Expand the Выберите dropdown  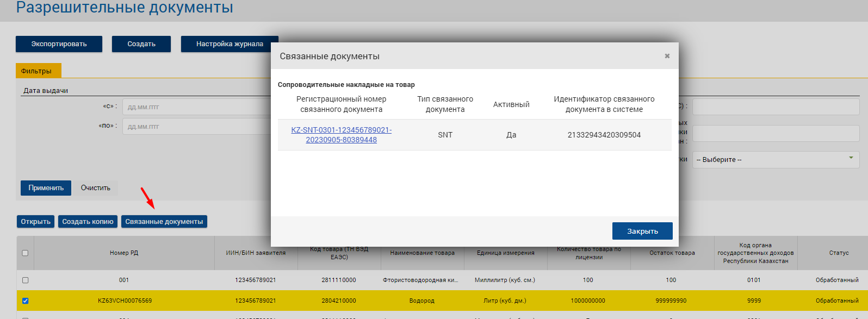click(x=775, y=160)
